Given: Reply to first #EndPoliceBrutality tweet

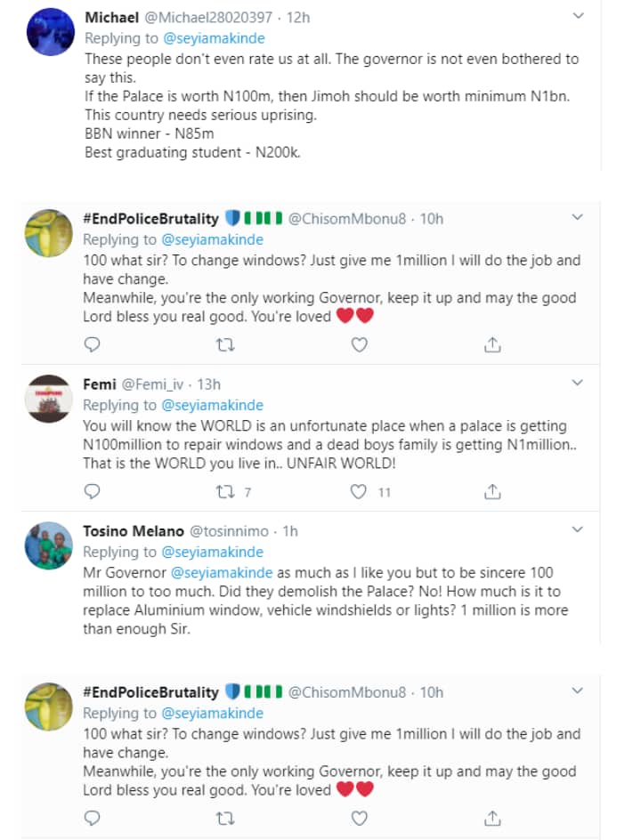Looking at the screenshot, I should pyautogui.click(x=92, y=344).
